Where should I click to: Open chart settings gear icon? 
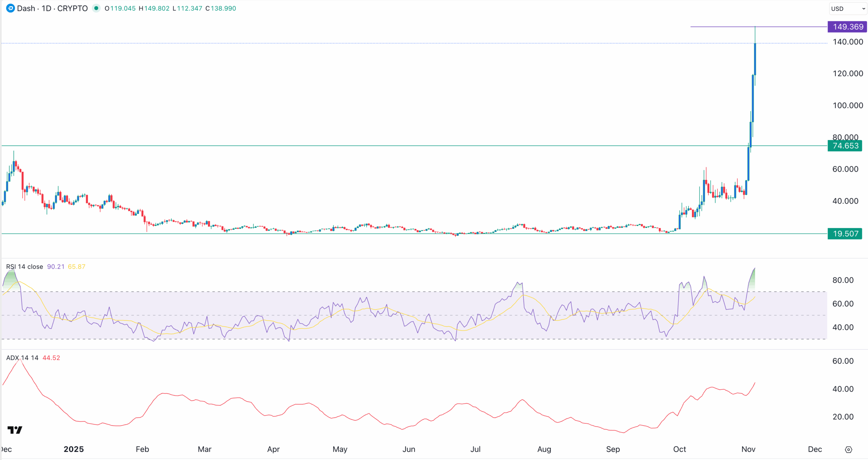(x=848, y=449)
